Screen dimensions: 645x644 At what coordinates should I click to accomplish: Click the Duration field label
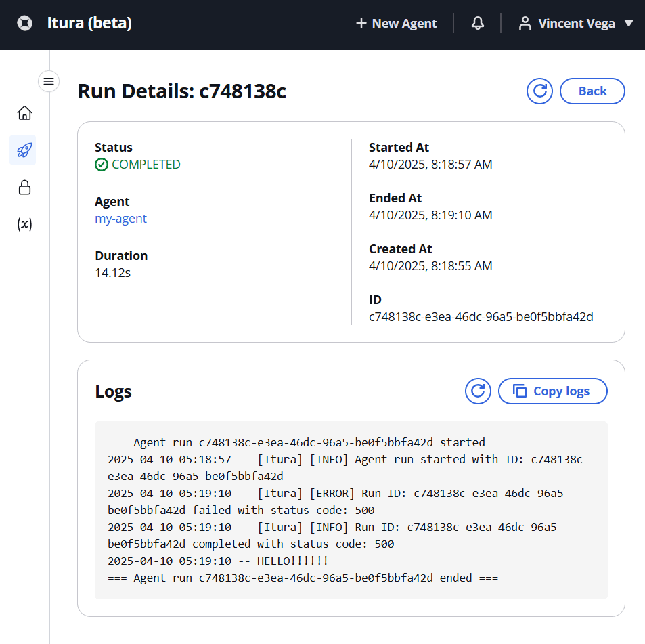click(121, 256)
